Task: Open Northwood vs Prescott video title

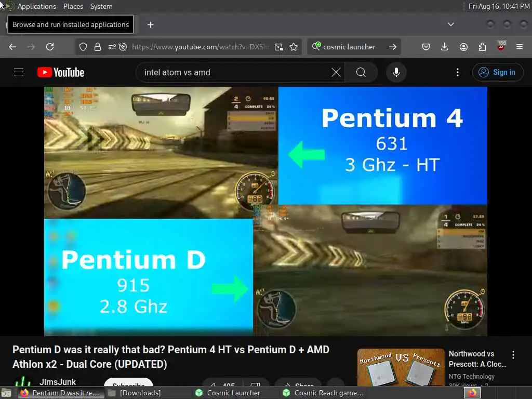Action: tap(477, 359)
